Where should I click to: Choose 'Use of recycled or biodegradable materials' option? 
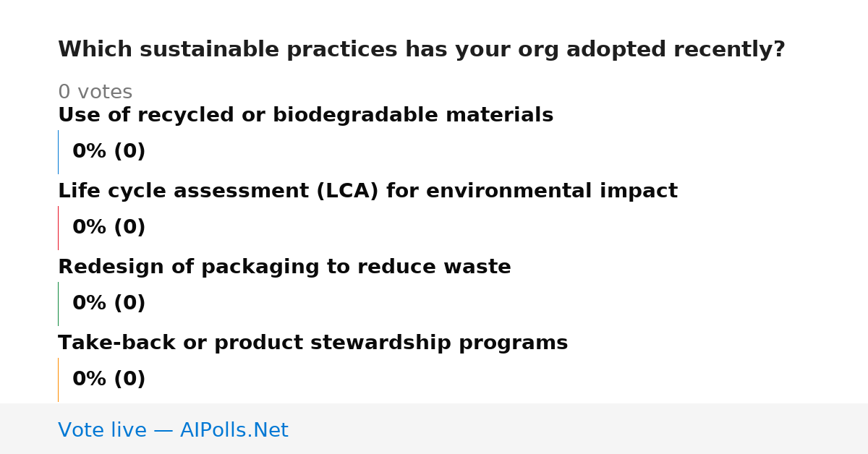click(305, 116)
